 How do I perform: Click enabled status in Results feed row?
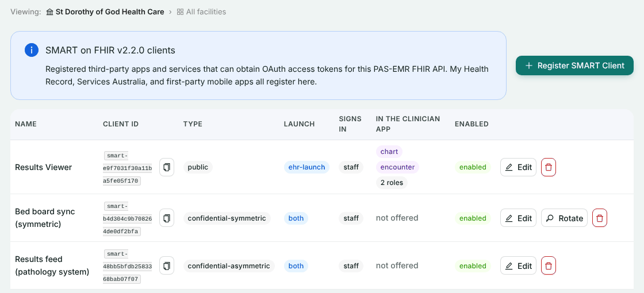(473, 265)
